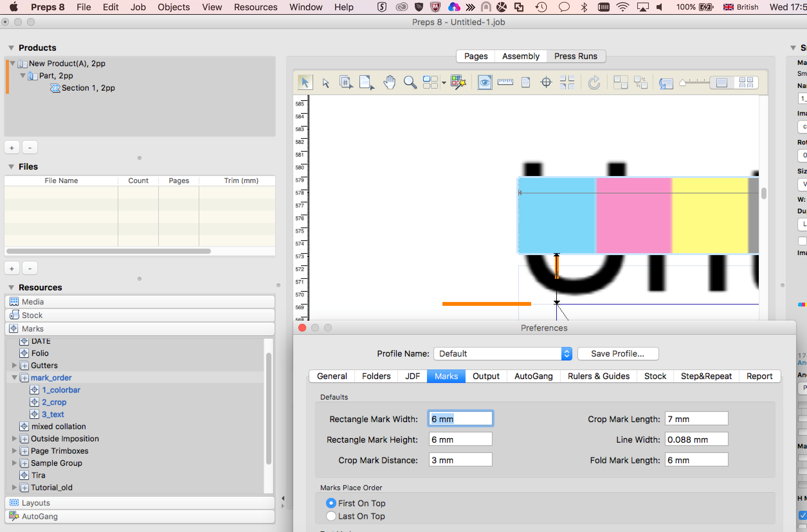Switch to the Assembly view tab
Image resolution: width=807 pixels, height=532 pixels.
point(521,55)
